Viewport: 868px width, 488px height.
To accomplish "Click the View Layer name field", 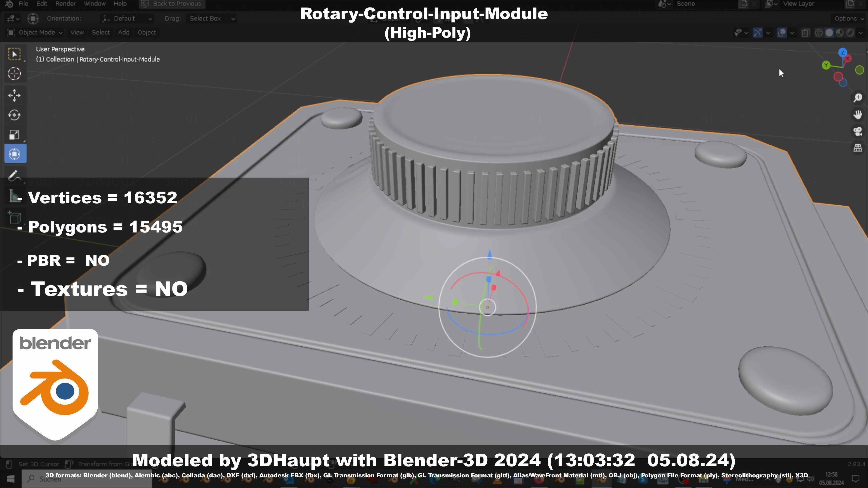I will pyautogui.click(x=812, y=4).
